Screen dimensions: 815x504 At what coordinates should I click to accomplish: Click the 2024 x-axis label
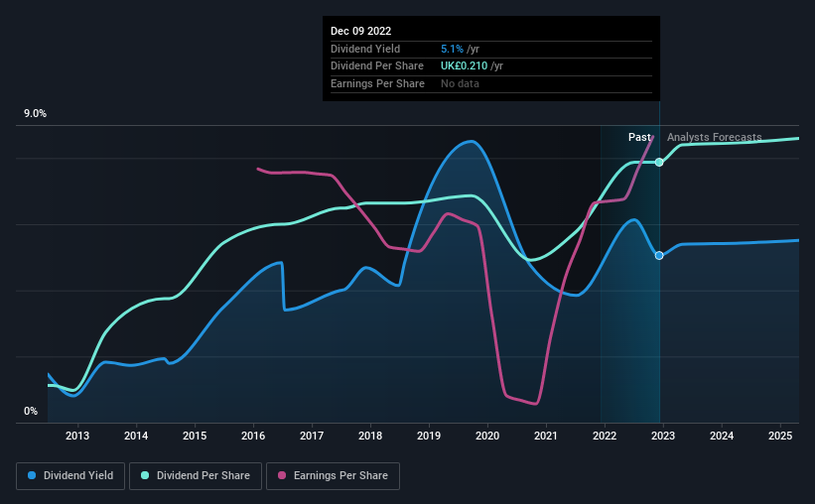(722, 436)
